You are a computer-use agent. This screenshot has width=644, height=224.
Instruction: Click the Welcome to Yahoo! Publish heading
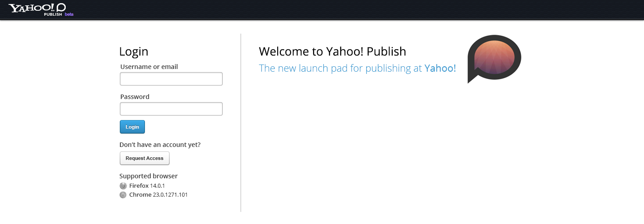click(332, 52)
